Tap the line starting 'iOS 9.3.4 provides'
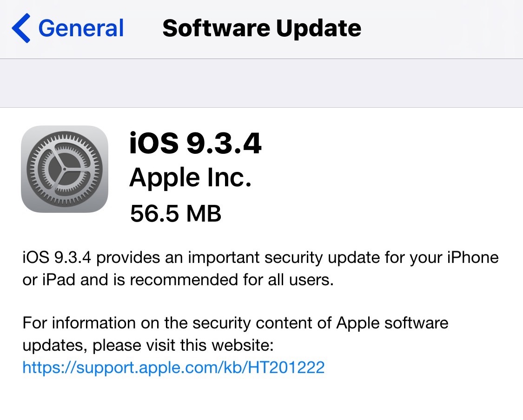523x420 pixels. tap(260, 257)
